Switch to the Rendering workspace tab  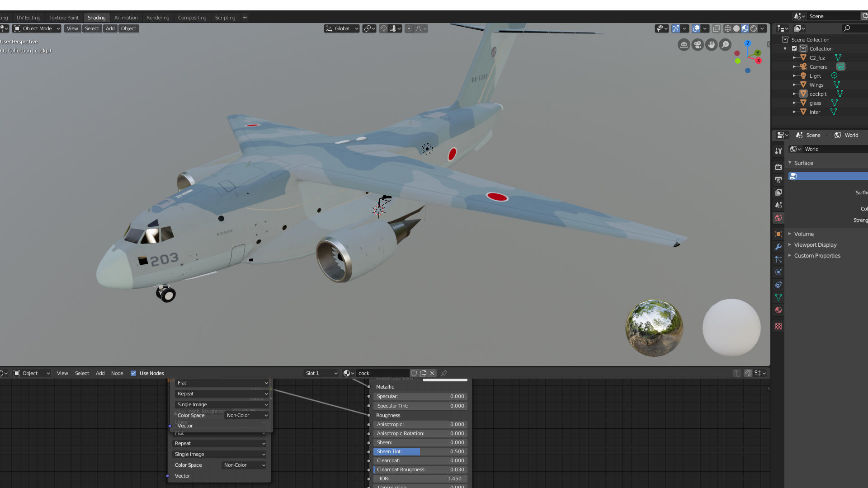pyautogui.click(x=158, y=18)
